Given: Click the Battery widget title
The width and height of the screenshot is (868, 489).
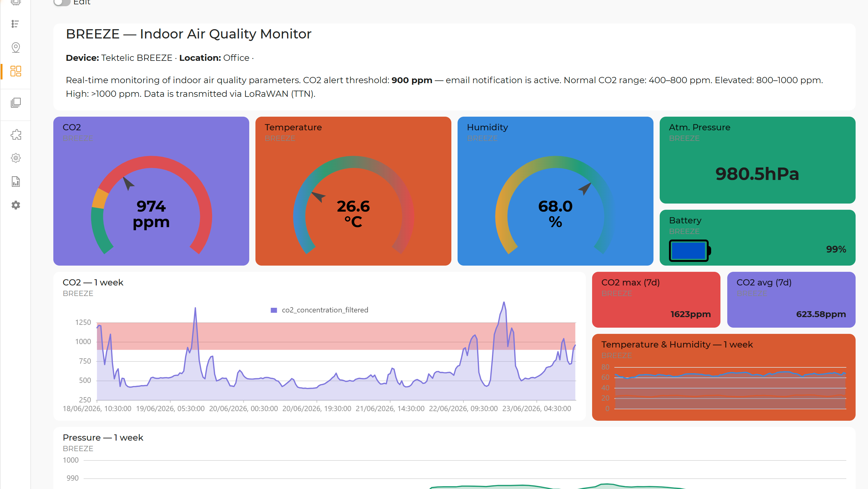Looking at the screenshot, I should (x=685, y=220).
